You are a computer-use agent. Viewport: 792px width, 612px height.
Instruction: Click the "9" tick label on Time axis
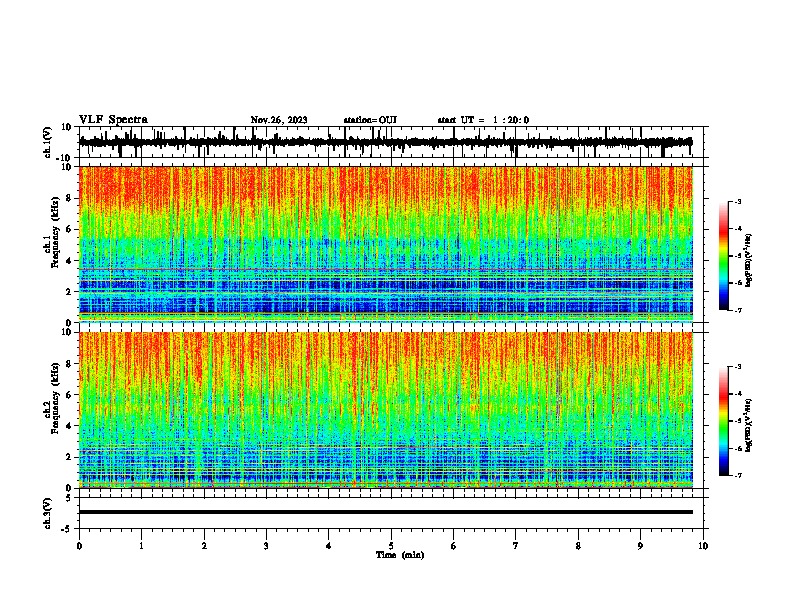pyautogui.click(x=640, y=546)
